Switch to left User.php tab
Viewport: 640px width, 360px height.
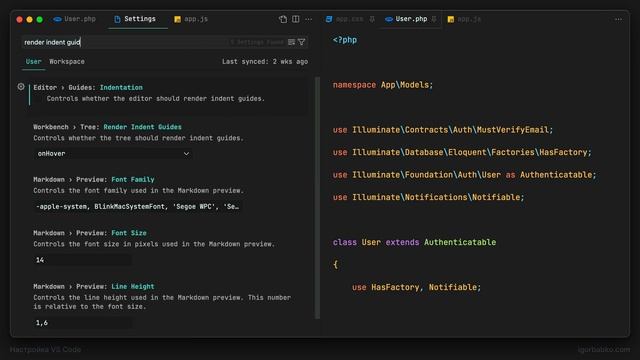[75, 19]
